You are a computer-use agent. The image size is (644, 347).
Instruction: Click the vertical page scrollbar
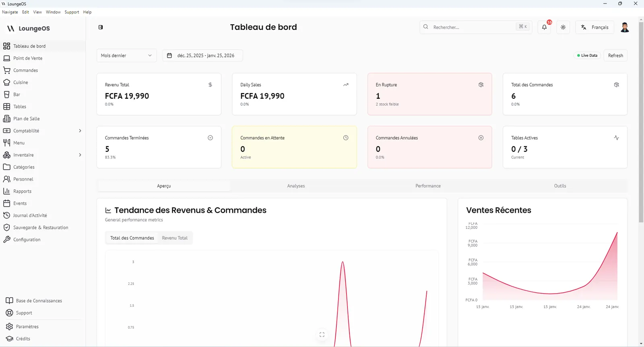tap(641, 122)
